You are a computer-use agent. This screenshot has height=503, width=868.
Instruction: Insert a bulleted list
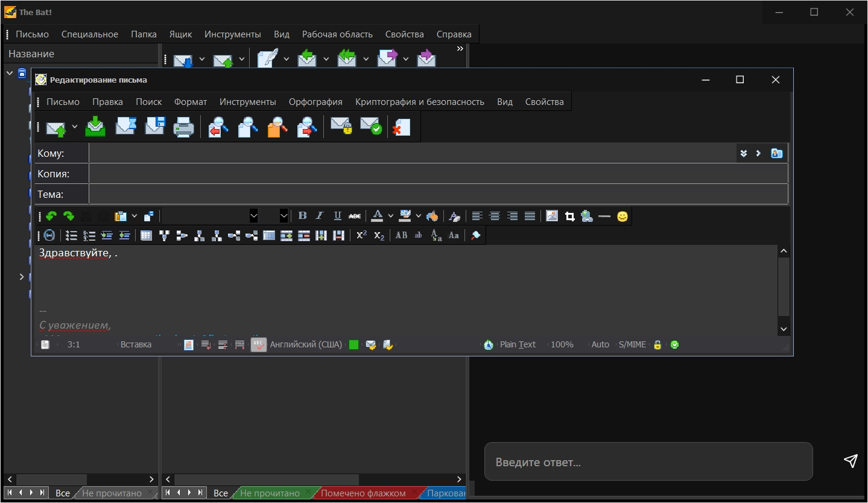pos(71,235)
